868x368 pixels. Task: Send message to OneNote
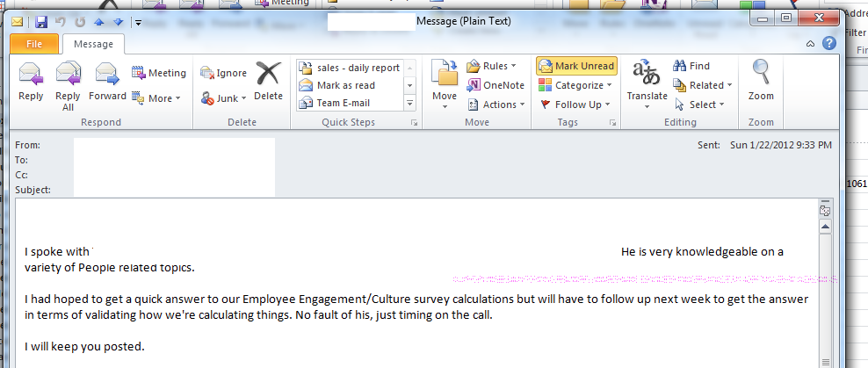(x=495, y=85)
